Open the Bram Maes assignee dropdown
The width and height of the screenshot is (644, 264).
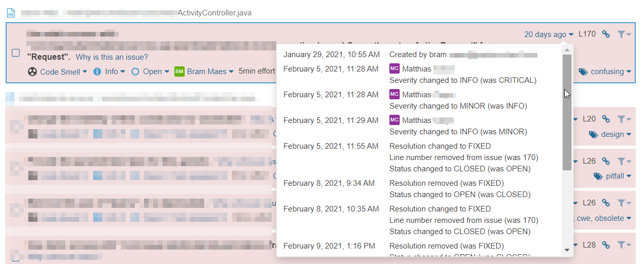[x=210, y=72]
